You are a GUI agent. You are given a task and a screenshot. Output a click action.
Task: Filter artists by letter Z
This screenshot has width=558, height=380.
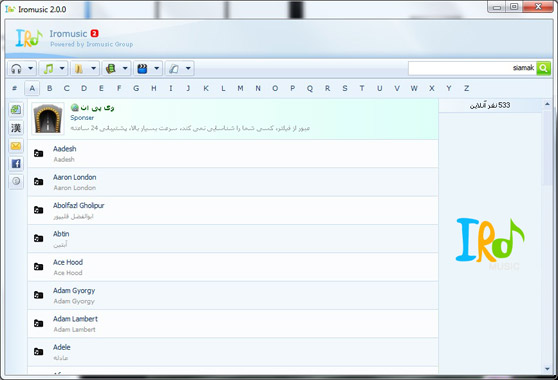pos(466,88)
